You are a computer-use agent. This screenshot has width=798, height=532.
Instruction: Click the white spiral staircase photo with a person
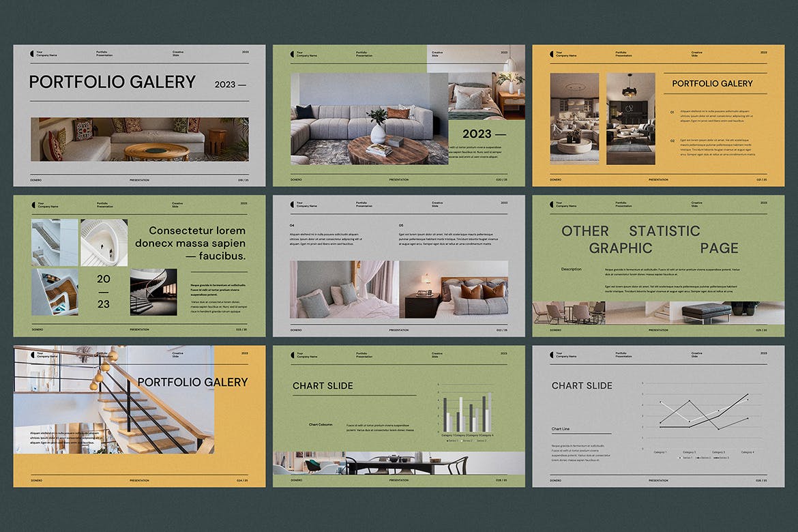104,242
